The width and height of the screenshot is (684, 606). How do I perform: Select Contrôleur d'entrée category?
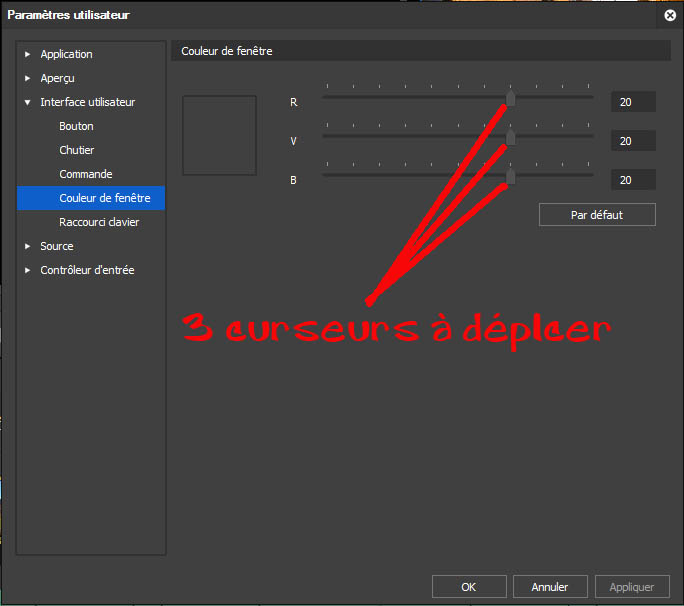click(x=87, y=270)
